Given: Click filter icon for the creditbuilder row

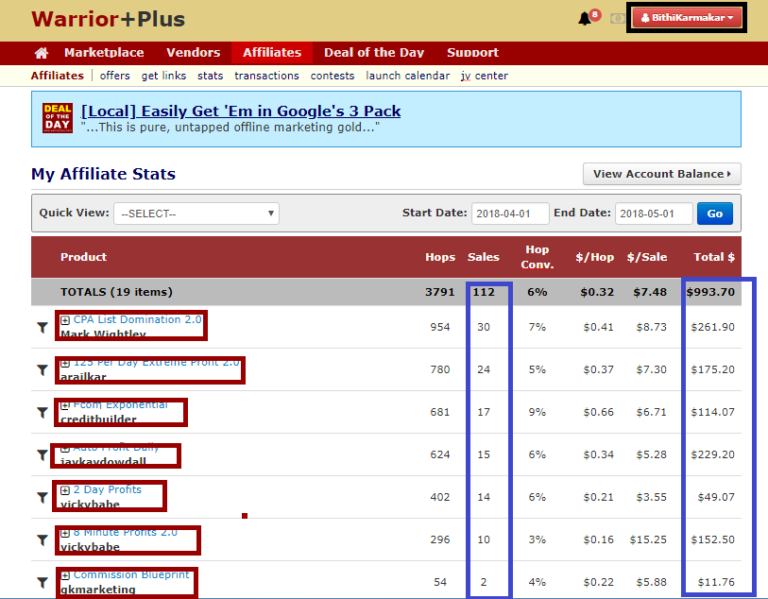Looking at the screenshot, I should [x=43, y=412].
